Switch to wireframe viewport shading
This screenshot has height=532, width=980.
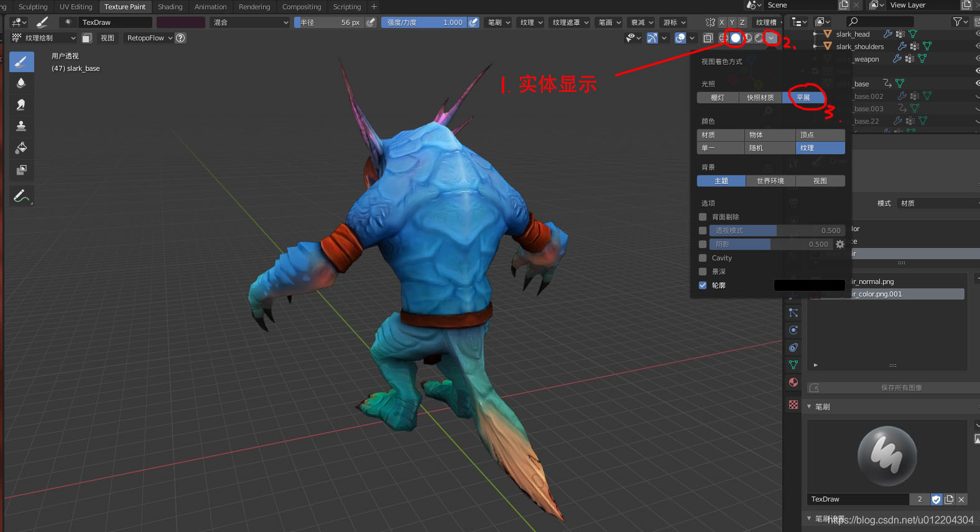724,38
